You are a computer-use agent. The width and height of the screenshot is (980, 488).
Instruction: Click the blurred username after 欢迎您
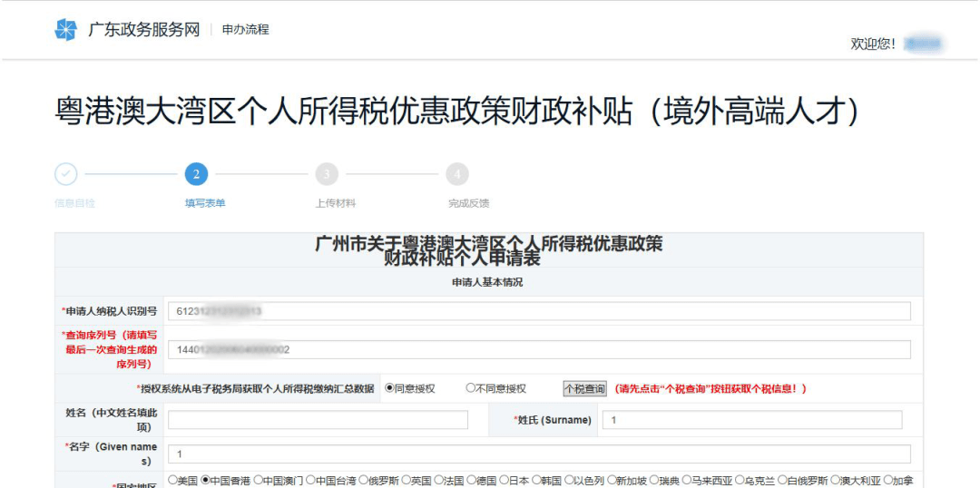click(924, 44)
